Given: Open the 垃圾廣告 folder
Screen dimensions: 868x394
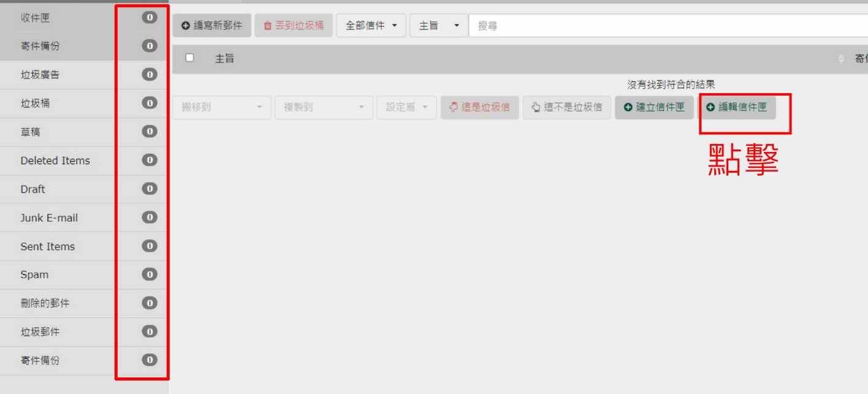Looking at the screenshot, I should coord(40,75).
